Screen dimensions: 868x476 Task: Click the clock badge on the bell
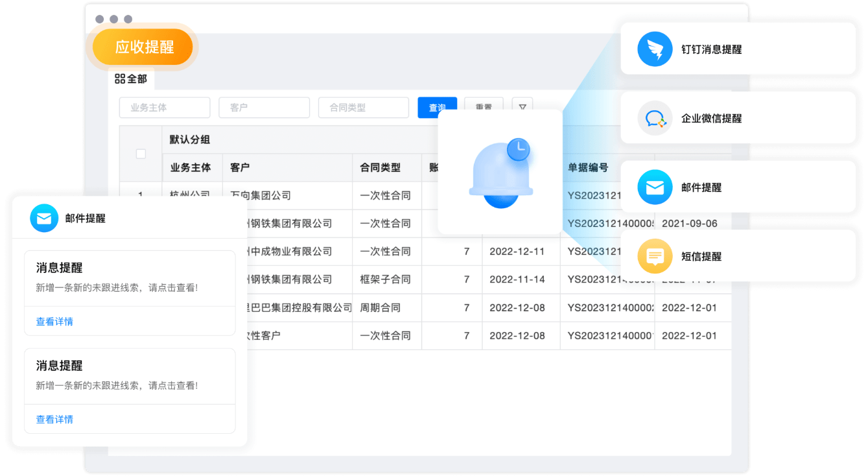coord(518,149)
